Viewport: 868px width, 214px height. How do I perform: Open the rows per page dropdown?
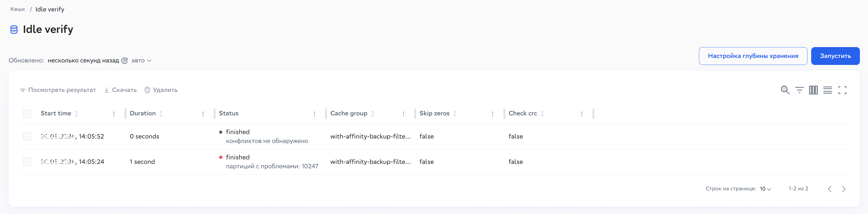click(x=765, y=189)
